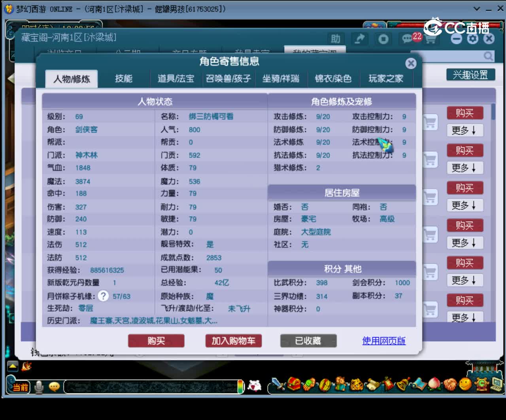Click the 助 helper icon in header
This screenshot has width=506, height=420.
pos(335,39)
